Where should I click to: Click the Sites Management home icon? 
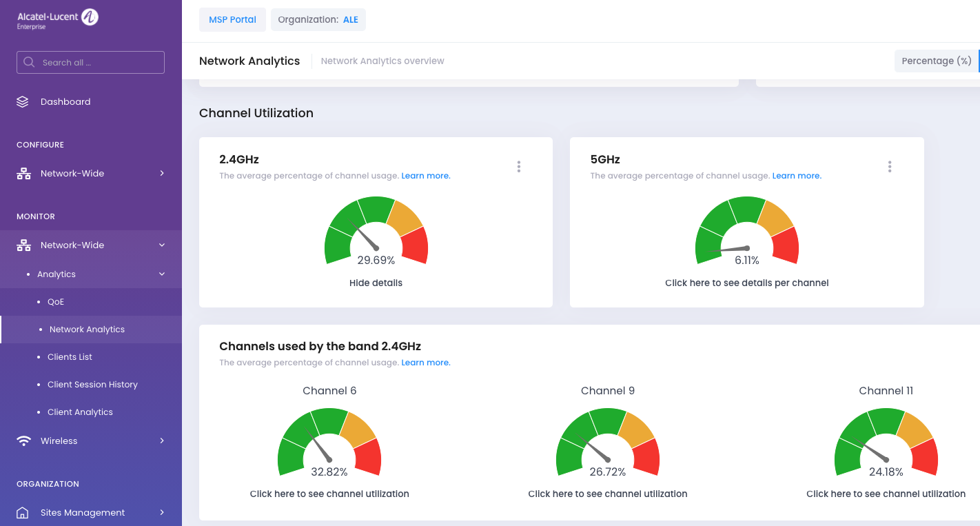[23, 513]
